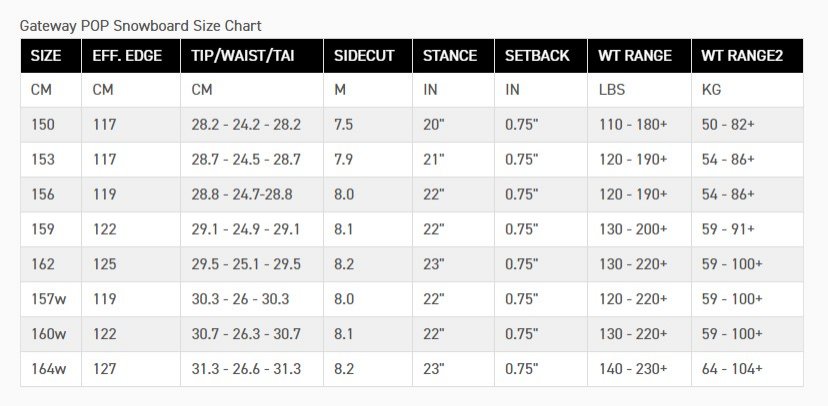The width and height of the screenshot is (828, 406).
Task: Click the Gateway POP Snowboard Size Chart title
Action: point(140,25)
